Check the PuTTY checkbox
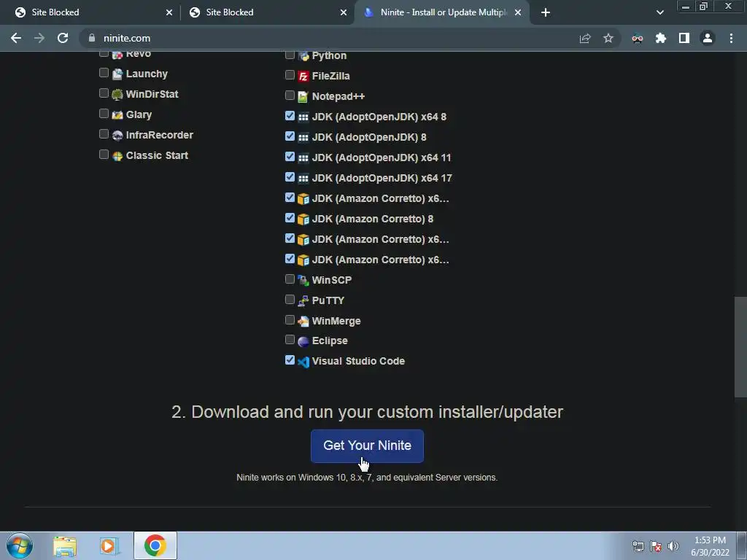Image resolution: width=747 pixels, height=560 pixels. tap(290, 300)
